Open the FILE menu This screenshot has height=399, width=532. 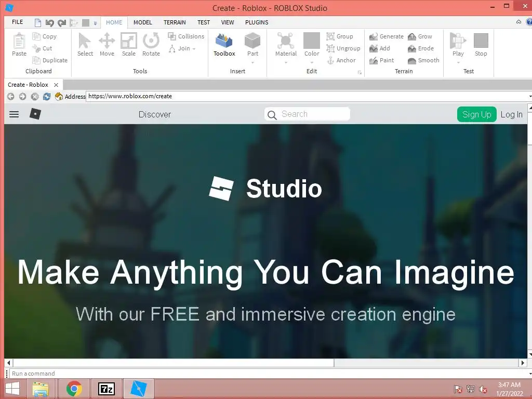[17, 22]
